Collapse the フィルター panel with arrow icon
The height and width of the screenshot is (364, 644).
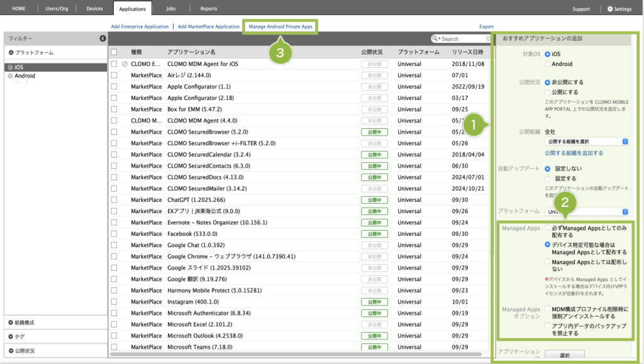tap(103, 39)
